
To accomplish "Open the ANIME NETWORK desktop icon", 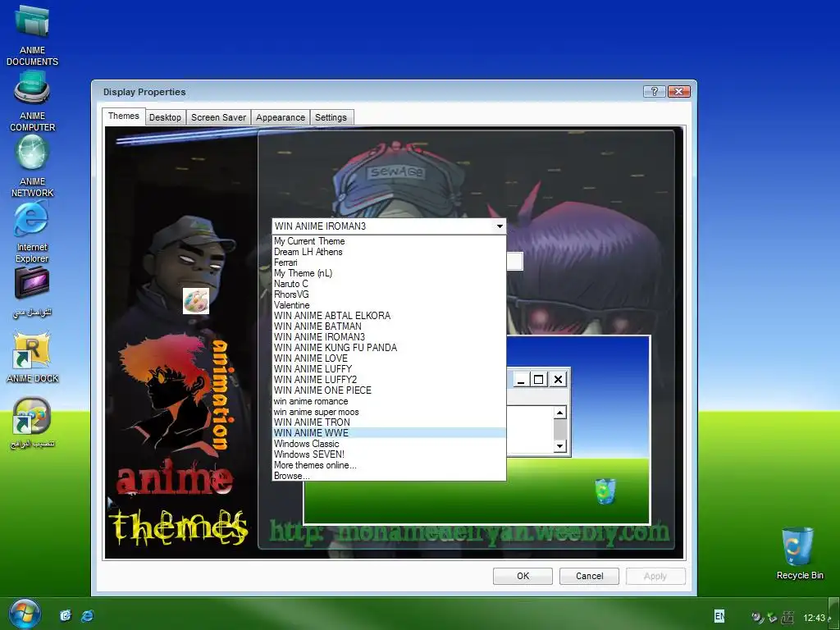I will (32, 166).
